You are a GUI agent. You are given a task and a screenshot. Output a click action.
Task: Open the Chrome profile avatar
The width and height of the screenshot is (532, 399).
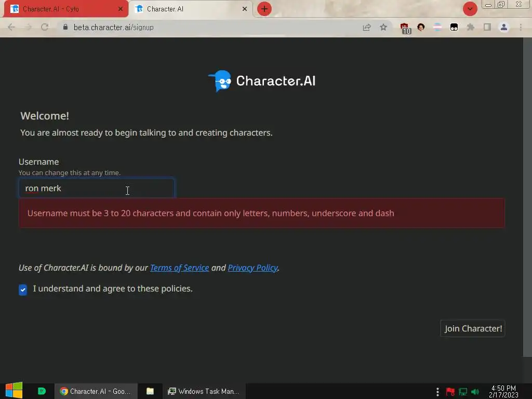click(x=504, y=27)
